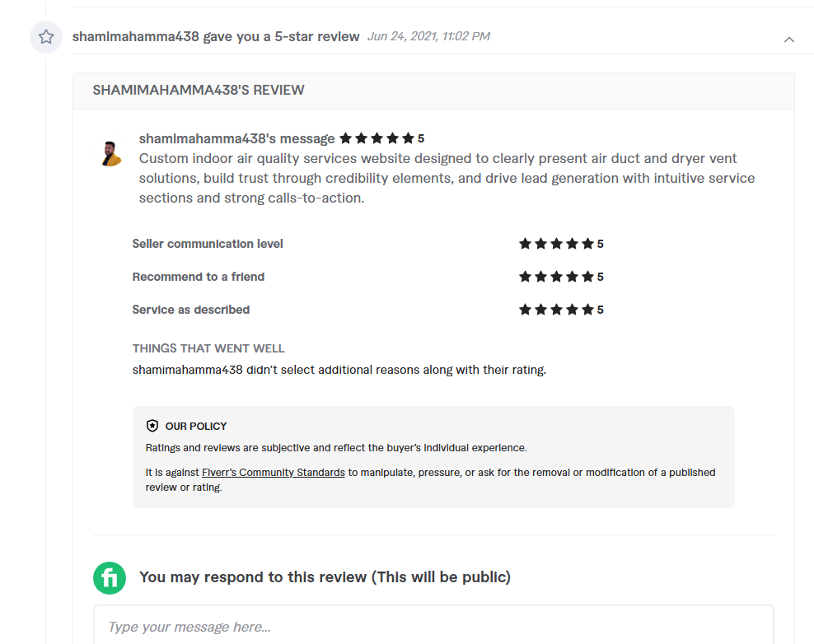Click the star icon beside the review notification
Screen dimensions: 814x644
point(46,37)
